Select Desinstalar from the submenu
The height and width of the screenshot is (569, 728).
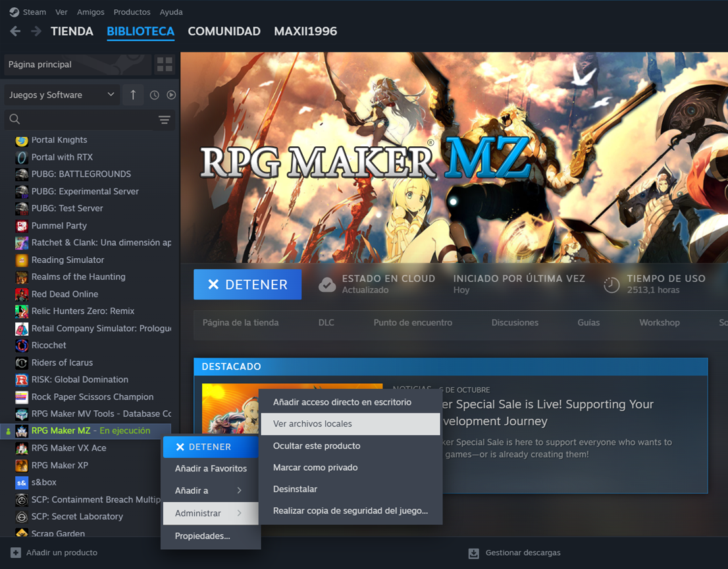pos(351,489)
